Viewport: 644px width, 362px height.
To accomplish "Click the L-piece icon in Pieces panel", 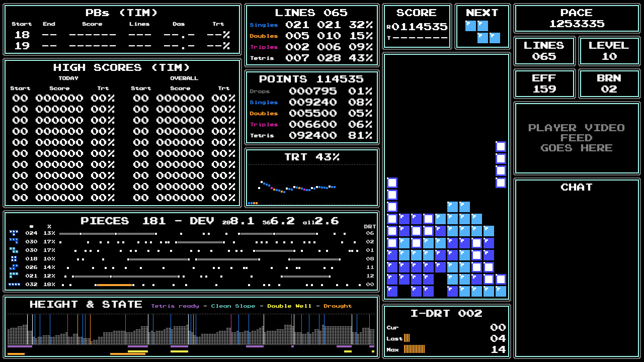I will [14, 276].
